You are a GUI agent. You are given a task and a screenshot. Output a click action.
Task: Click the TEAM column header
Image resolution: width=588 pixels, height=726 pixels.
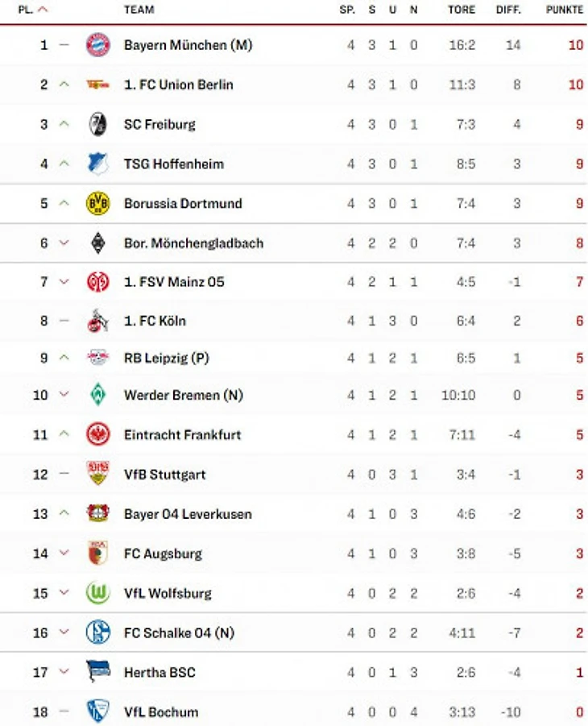(139, 10)
